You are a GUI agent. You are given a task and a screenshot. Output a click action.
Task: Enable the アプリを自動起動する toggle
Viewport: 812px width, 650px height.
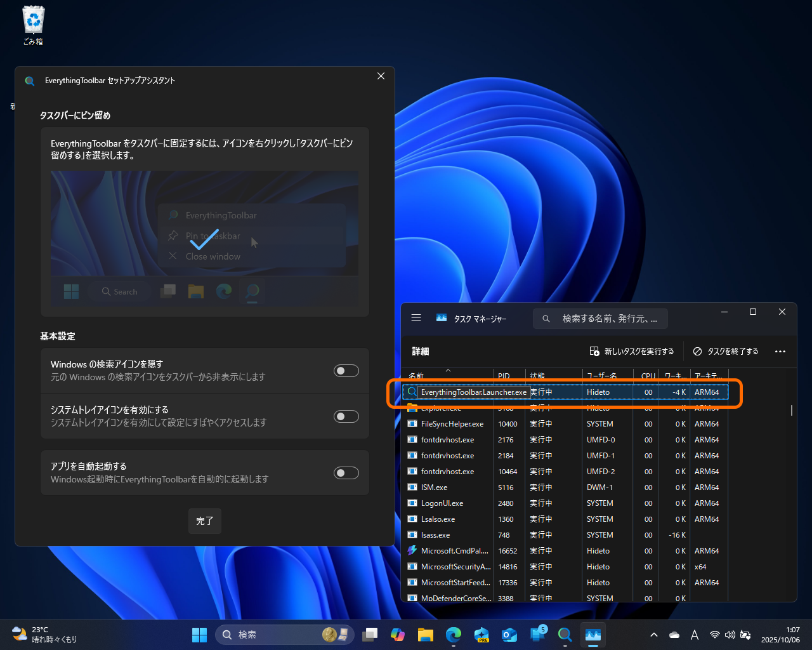[x=346, y=472]
